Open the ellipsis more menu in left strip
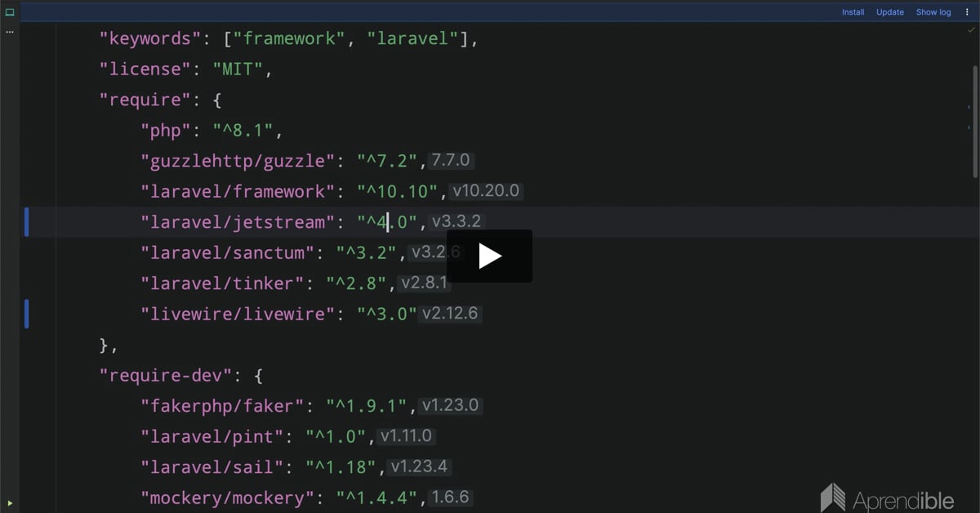 tap(10, 32)
